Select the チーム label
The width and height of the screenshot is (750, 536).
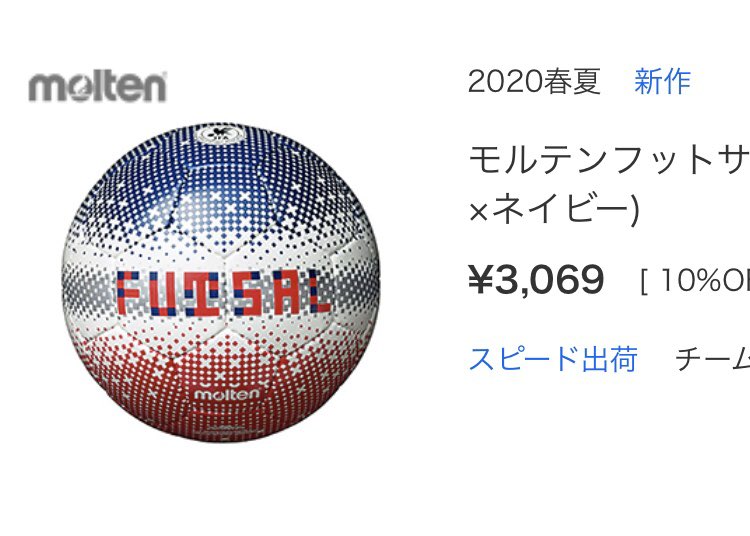712,359
